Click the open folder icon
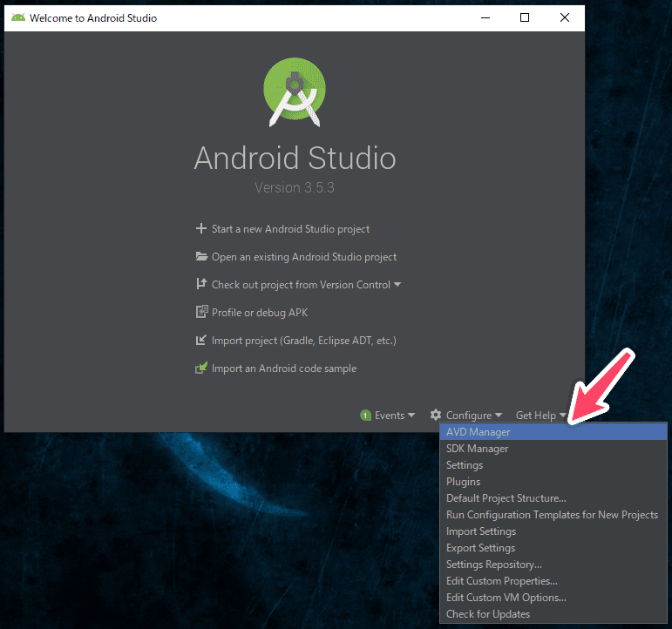Image resolution: width=672 pixels, height=629 pixels. tap(201, 256)
